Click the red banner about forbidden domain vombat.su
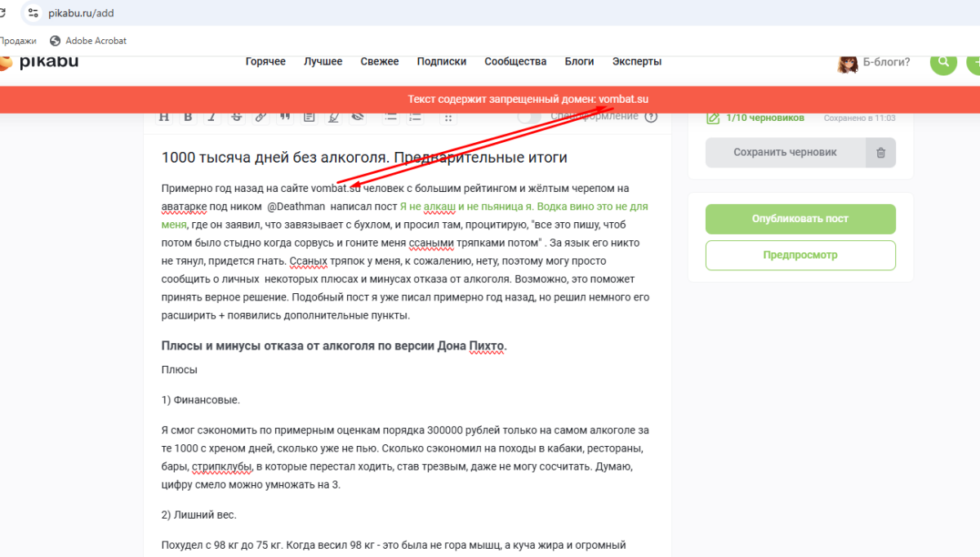 pos(490,100)
